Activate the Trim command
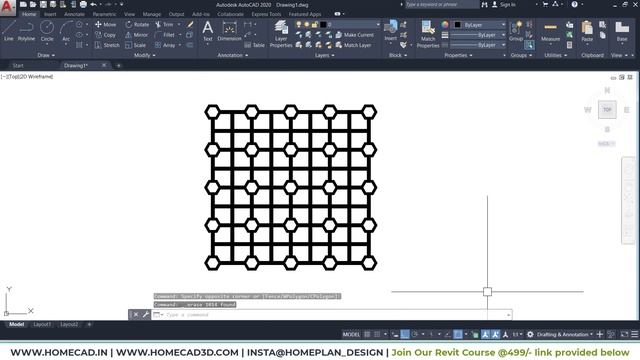 tap(164, 24)
